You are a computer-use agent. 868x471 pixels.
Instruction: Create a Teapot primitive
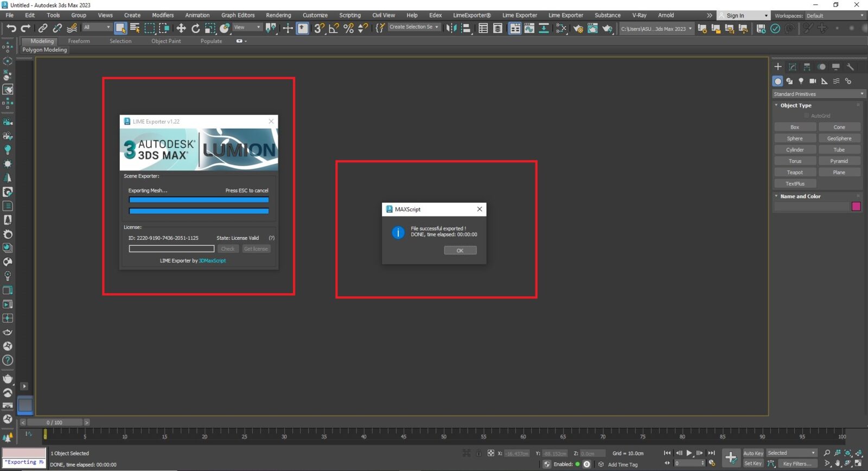click(795, 173)
